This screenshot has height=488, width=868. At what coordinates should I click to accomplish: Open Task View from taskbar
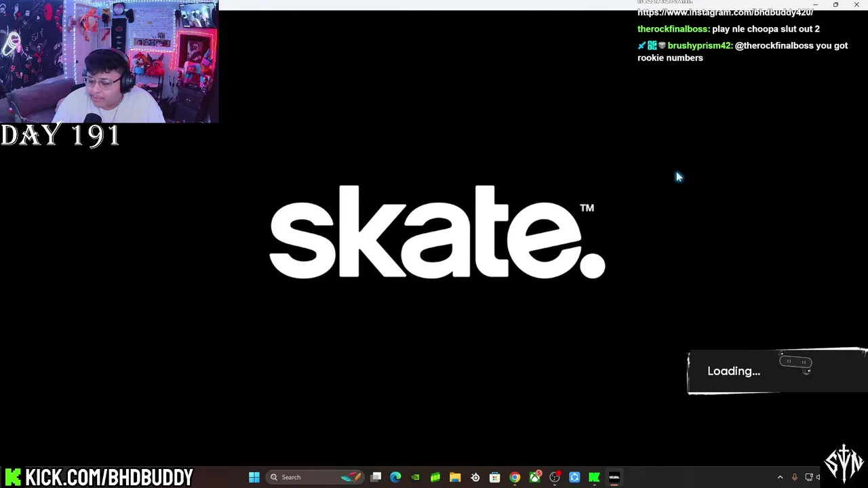click(376, 477)
